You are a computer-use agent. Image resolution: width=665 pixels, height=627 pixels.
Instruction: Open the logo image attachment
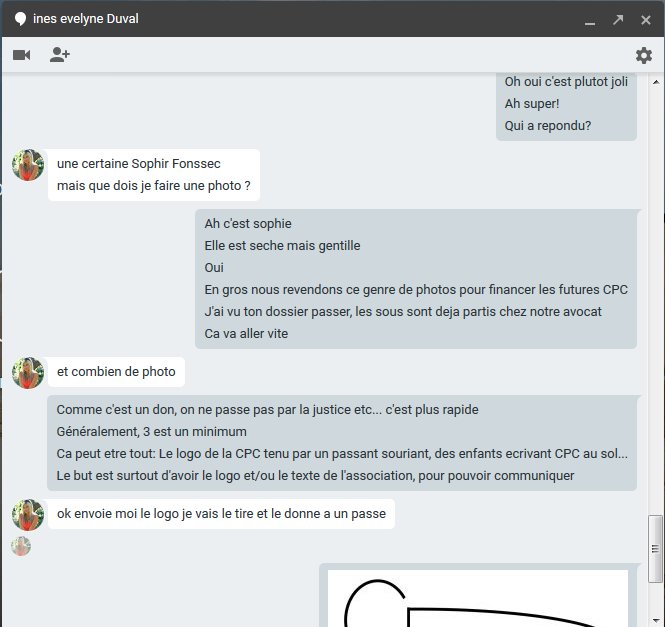478,598
